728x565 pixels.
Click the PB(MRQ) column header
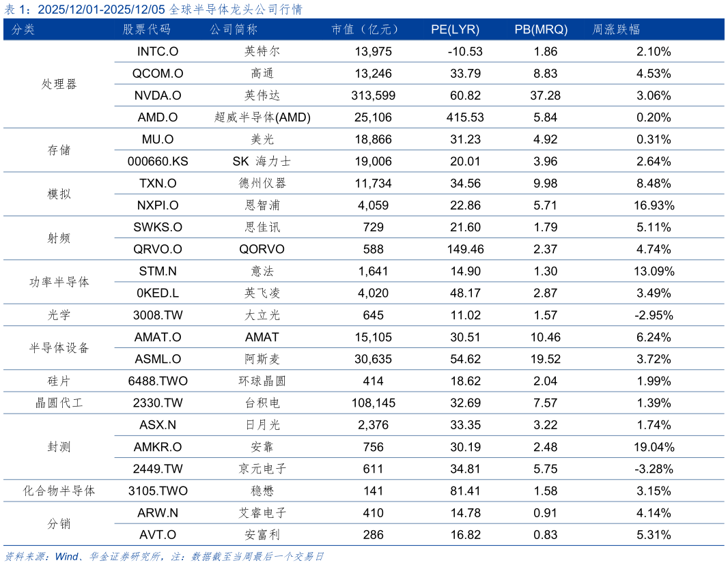coord(541,30)
